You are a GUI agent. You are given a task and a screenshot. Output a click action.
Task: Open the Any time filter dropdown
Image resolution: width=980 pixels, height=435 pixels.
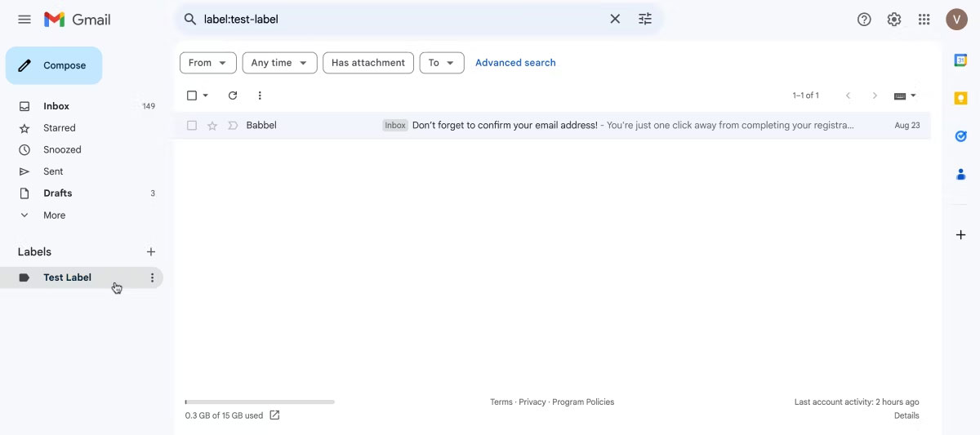(x=279, y=63)
